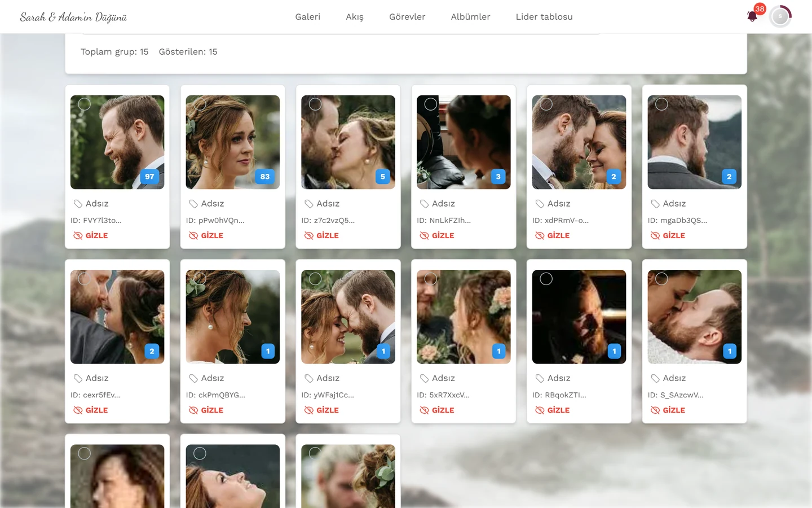The width and height of the screenshot is (812, 508).
Task: Click the 5 photo count badge
Action: coord(383,177)
